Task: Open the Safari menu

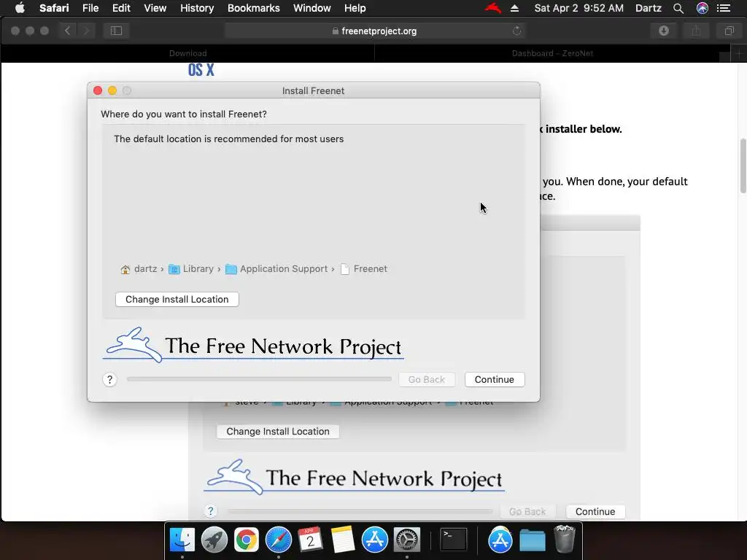Action: click(54, 8)
